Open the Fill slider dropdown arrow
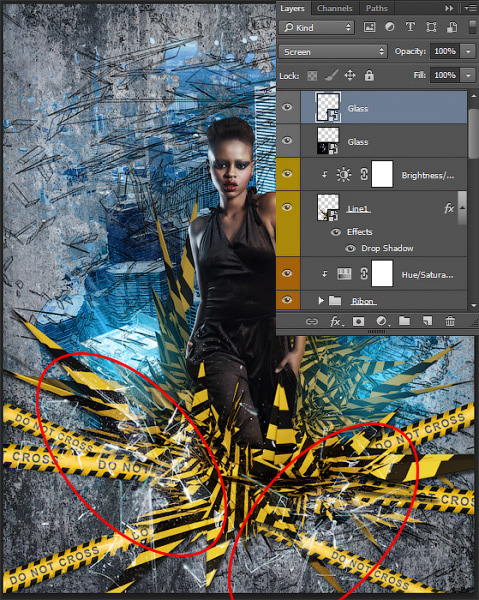The image size is (479, 600). pos(468,75)
